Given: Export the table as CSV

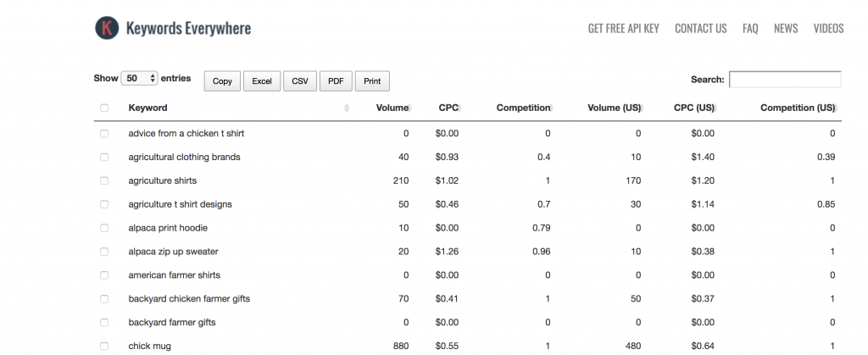Looking at the screenshot, I should tap(300, 80).
